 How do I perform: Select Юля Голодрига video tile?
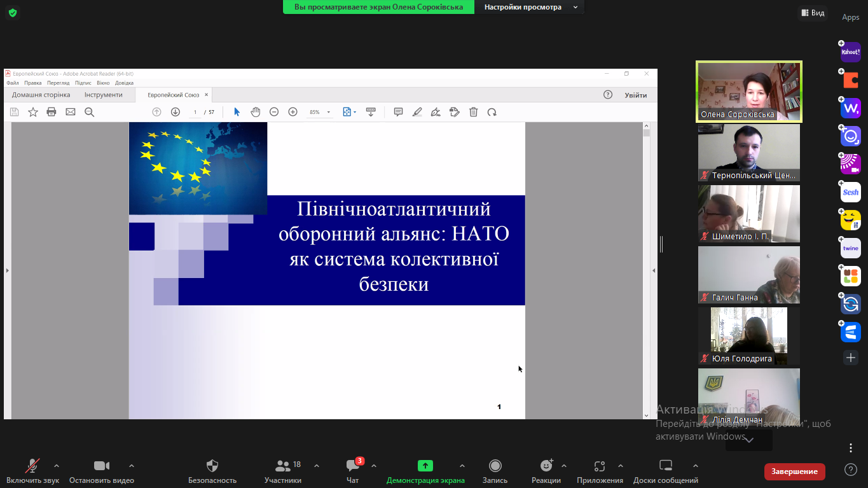click(x=749, y=336)
